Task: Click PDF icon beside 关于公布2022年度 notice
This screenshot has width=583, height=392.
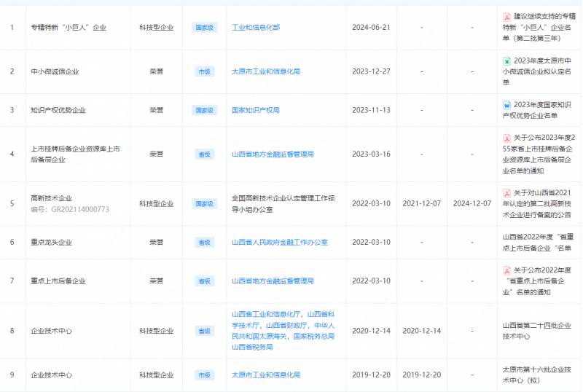Action: 506,270
